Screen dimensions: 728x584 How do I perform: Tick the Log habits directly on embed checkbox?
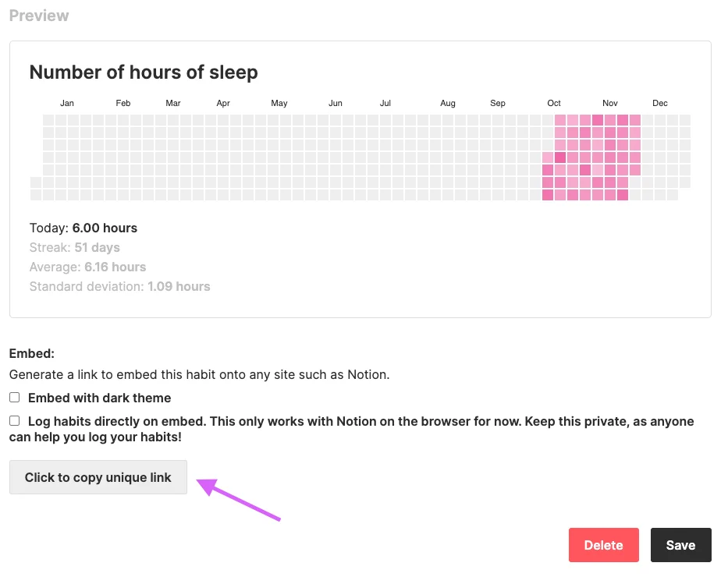point(14,421)
